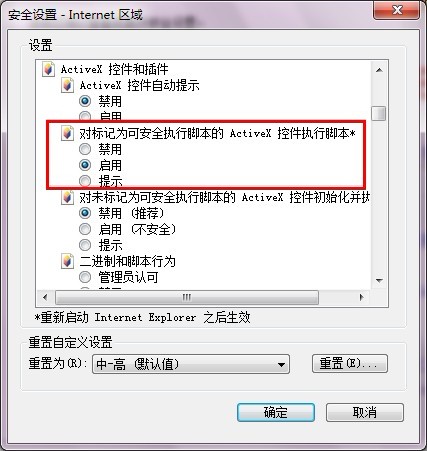Click the 二进制和脚本行为 setting icon
Image resolution: width=427 pixels, height=451 pixels.
pyautogui.click(x=67, y=261)
